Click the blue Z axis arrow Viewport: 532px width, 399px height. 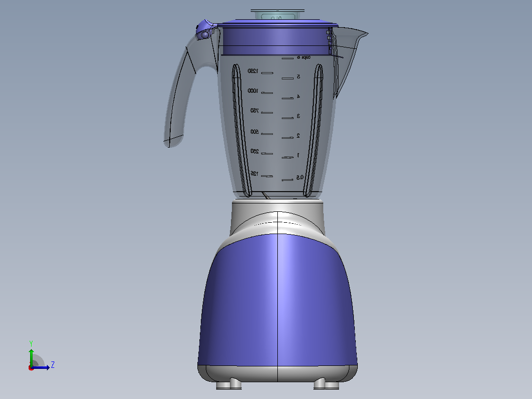click(x=41, y=367)
